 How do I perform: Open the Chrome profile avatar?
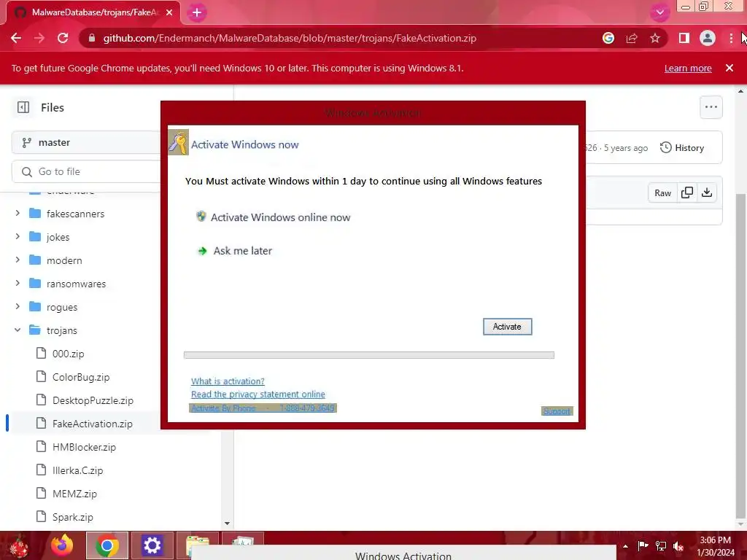[707, 38]
